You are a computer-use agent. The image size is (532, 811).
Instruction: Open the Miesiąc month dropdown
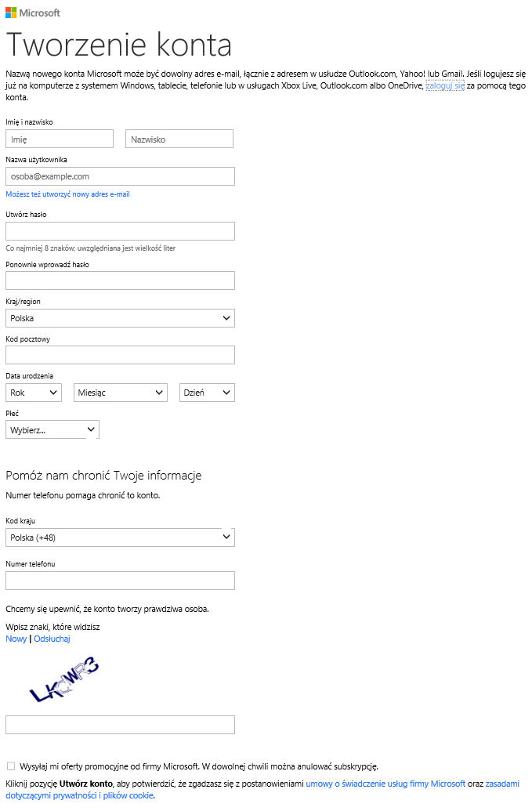121,393
